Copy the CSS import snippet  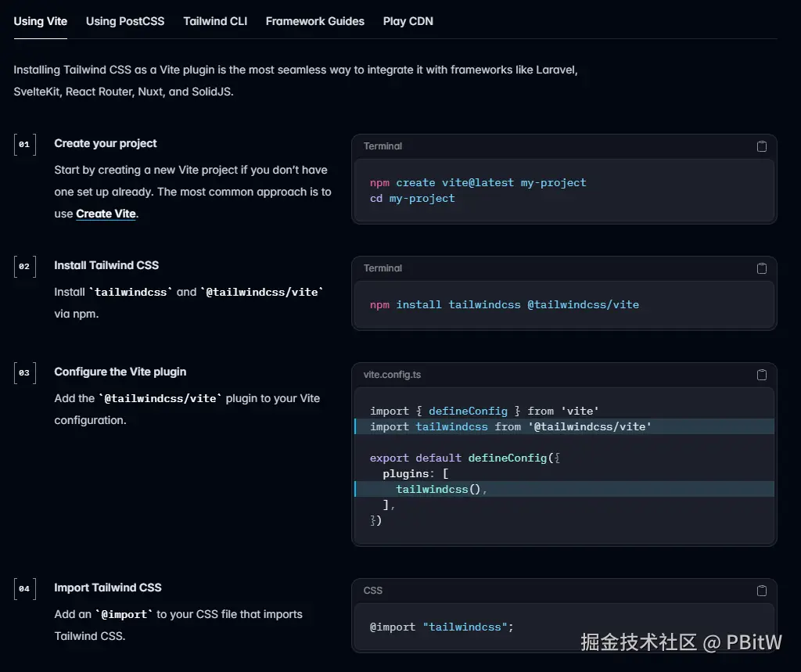[761, 591]
